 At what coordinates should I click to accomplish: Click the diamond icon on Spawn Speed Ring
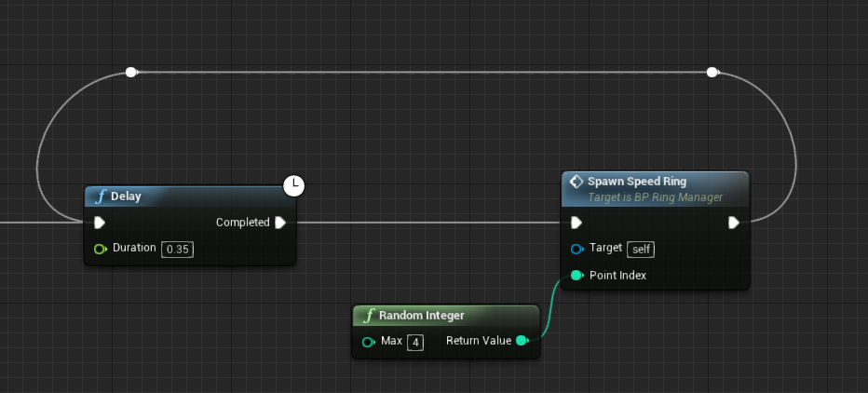(576, 182)
